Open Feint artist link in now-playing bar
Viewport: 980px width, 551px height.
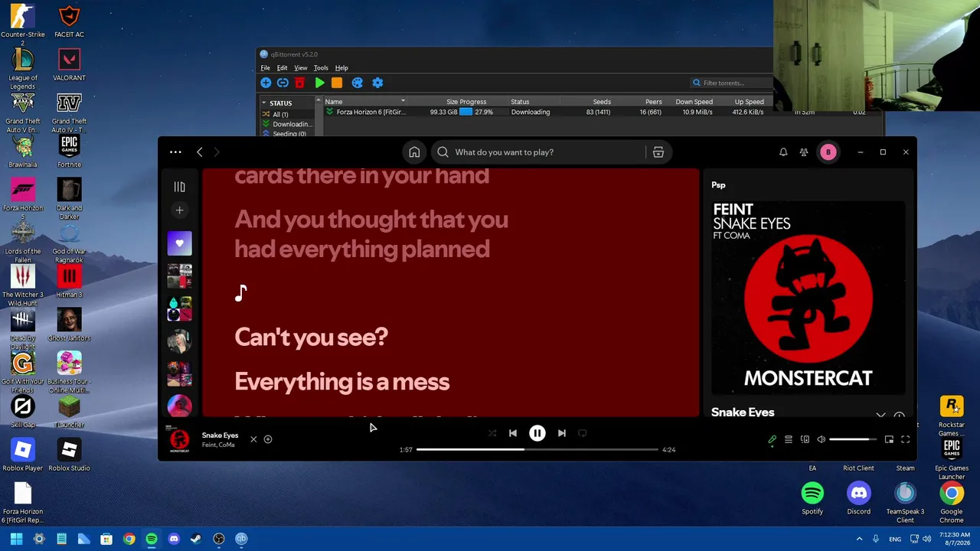coord(208,445)
